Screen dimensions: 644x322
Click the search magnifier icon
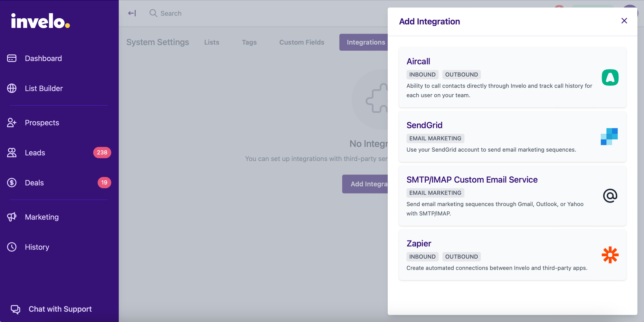coord(153,13)
